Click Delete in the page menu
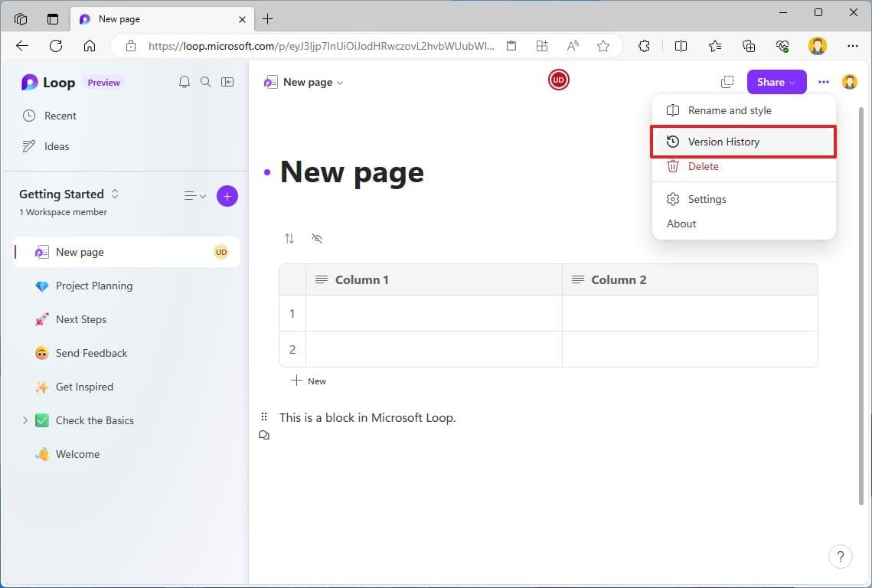 click(x=703, y=166)
